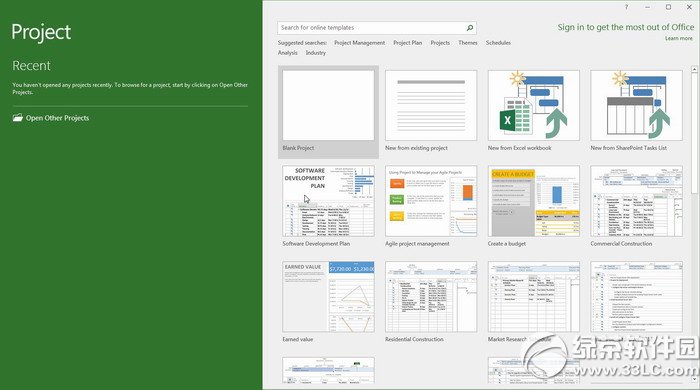Maximize the Project window

tap(668, 7)
